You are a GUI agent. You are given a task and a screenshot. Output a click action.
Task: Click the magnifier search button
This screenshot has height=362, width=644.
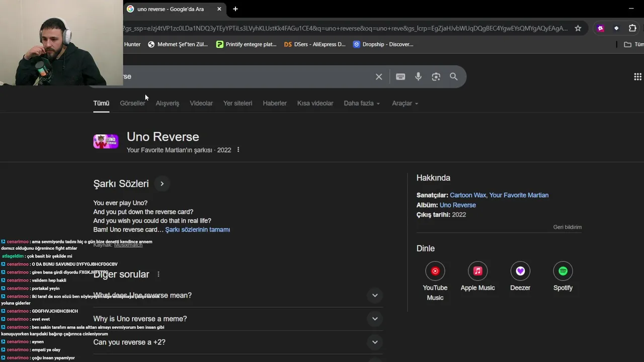tap(453, 76)
